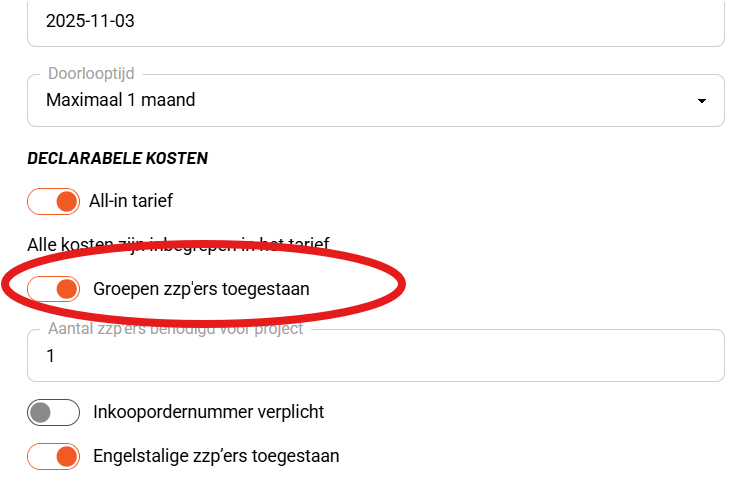This screenshot has width=737, height=497.
Task: Click the Aantal zzp'ers benodigd input field
Action: [375, 357]
